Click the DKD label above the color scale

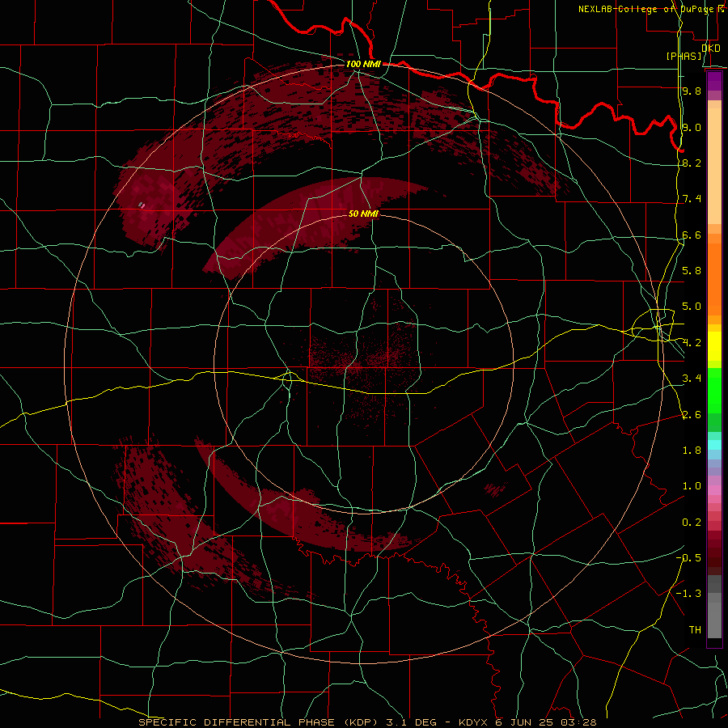pos(711,48)
